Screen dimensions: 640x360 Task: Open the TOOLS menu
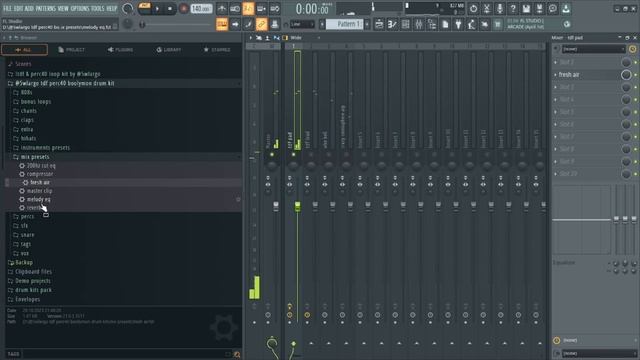click(98, 8)
